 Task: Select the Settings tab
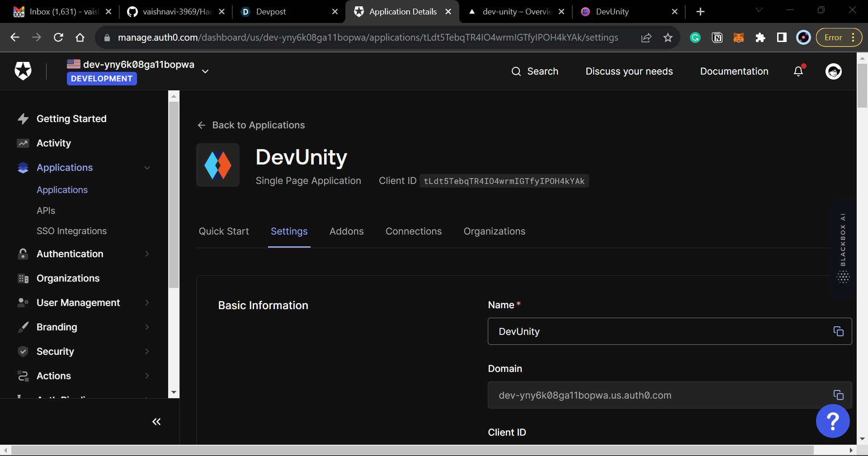pos(289,231)
